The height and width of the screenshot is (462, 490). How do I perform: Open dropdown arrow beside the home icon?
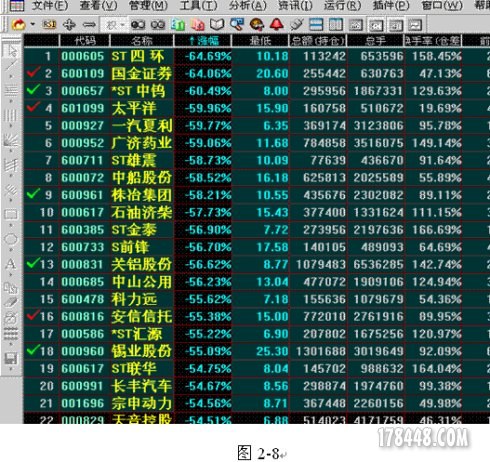click(32, 24)
